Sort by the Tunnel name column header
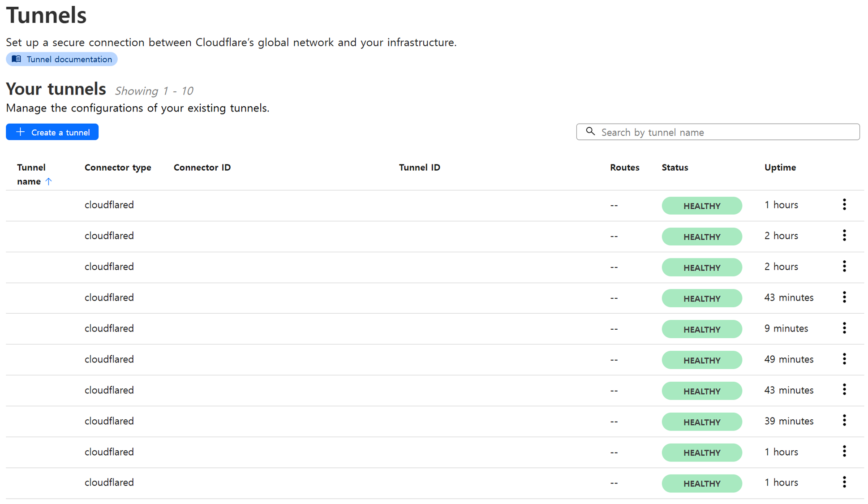868x504 pixels. [31, 174]
